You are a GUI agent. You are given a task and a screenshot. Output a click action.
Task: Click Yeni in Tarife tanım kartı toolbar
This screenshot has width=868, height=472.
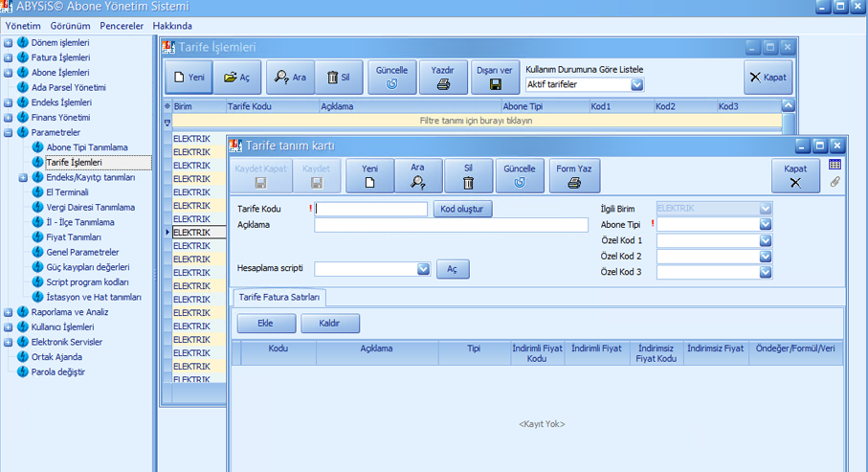point(369,175)
